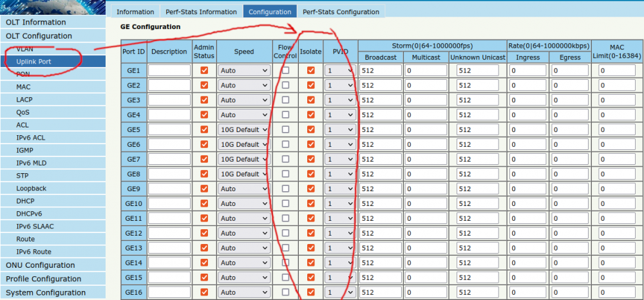Open the VLAN configuration page
The width and height of the screenshot is (644, 300).
(x=25, y=49)
